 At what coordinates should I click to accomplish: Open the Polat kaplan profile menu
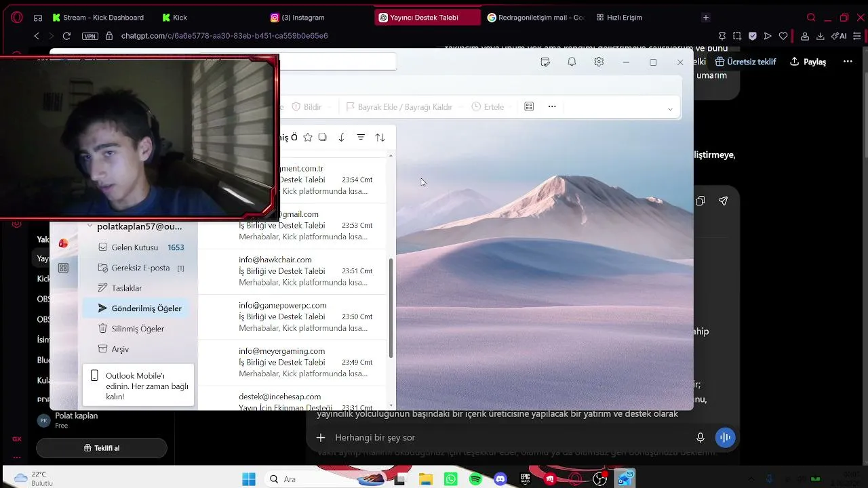(x=102, y=420)
